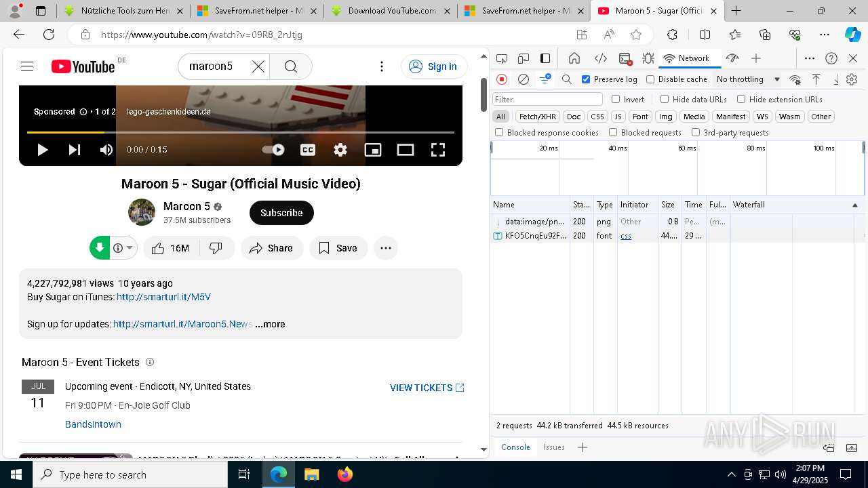Check Blocked requests checkbox
This screenshot has height=488, width=868.
point(613,133)
